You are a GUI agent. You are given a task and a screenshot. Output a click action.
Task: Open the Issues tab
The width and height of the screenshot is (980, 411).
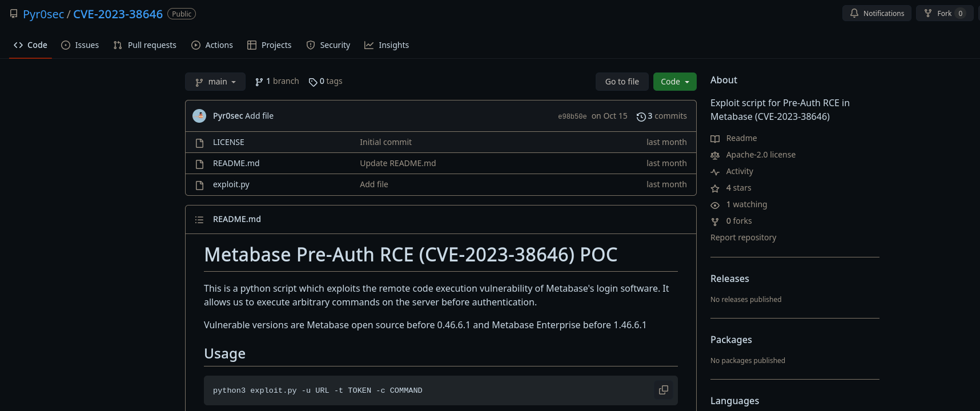tap(80, 45)
